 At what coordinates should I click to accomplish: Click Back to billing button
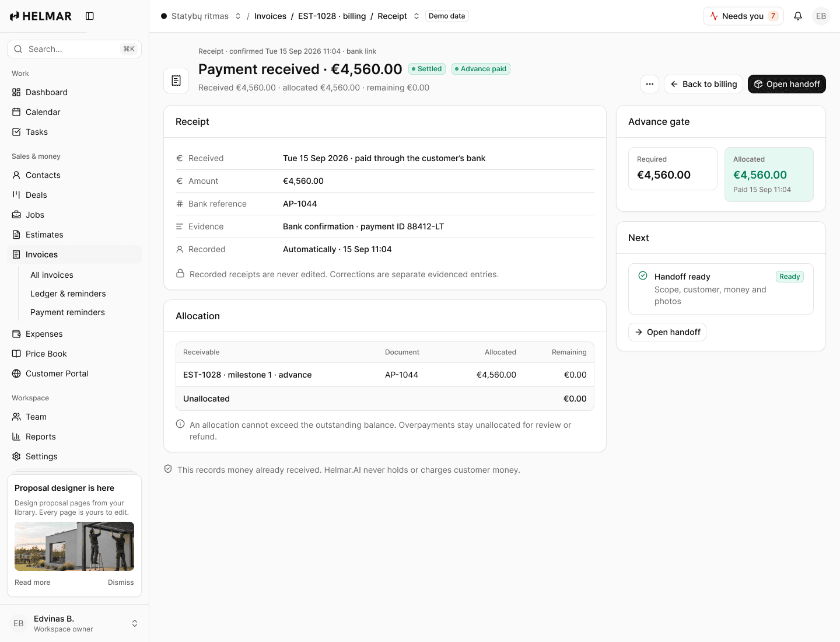click(x=703, y=84)
